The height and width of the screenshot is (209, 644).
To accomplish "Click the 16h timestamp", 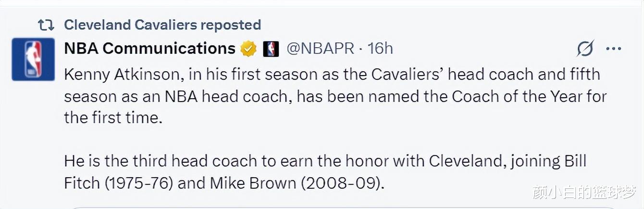I will tap(380, 49).
